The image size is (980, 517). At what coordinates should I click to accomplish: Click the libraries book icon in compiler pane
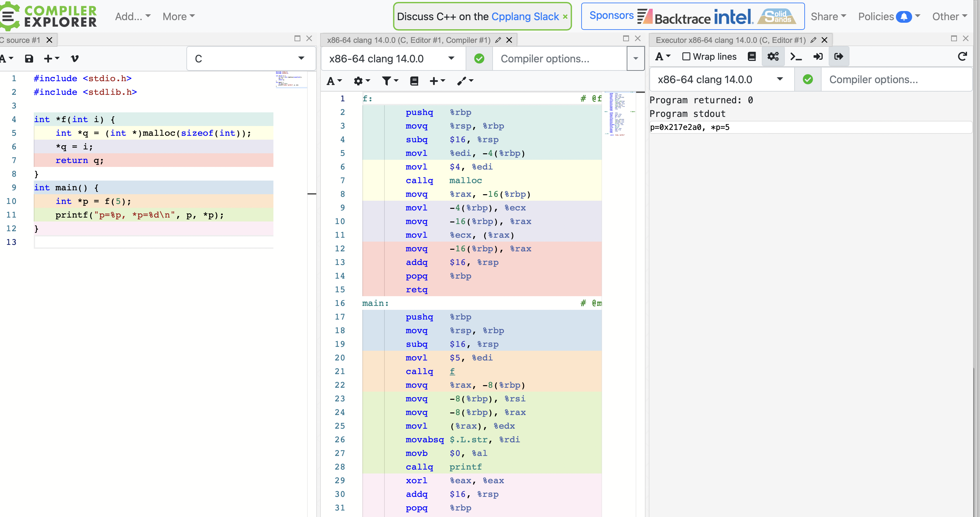click(414, 81)
